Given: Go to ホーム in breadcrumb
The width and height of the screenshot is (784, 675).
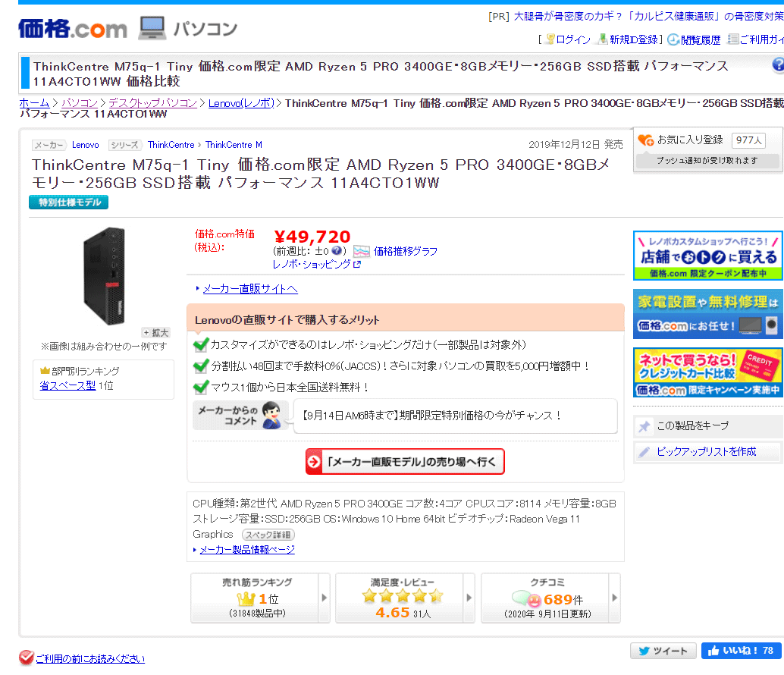Looking at the screenshot, I should click(34, 103).
